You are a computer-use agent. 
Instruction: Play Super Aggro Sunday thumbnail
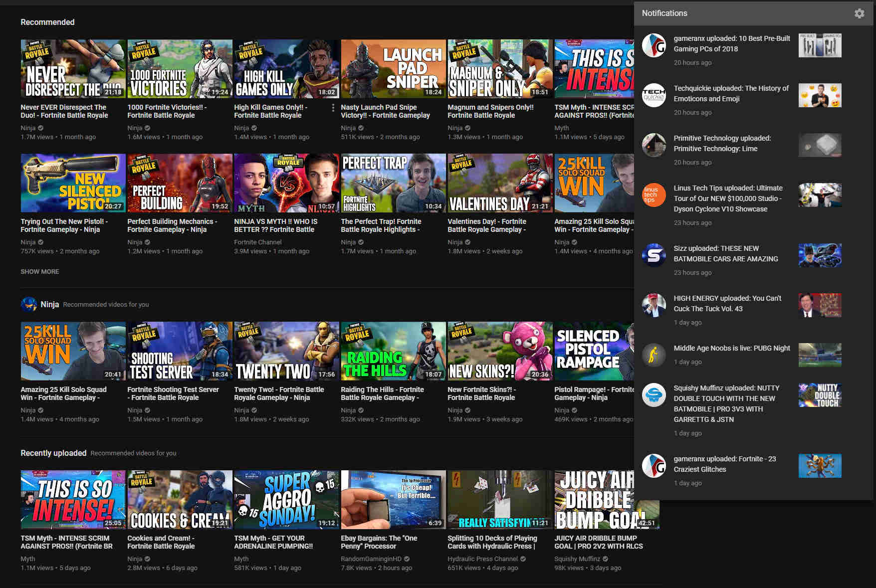(286, 500)
